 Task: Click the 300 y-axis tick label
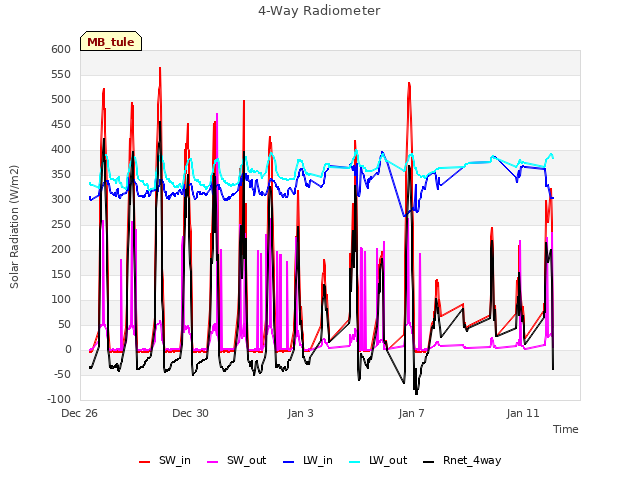(x=61, y=200)
